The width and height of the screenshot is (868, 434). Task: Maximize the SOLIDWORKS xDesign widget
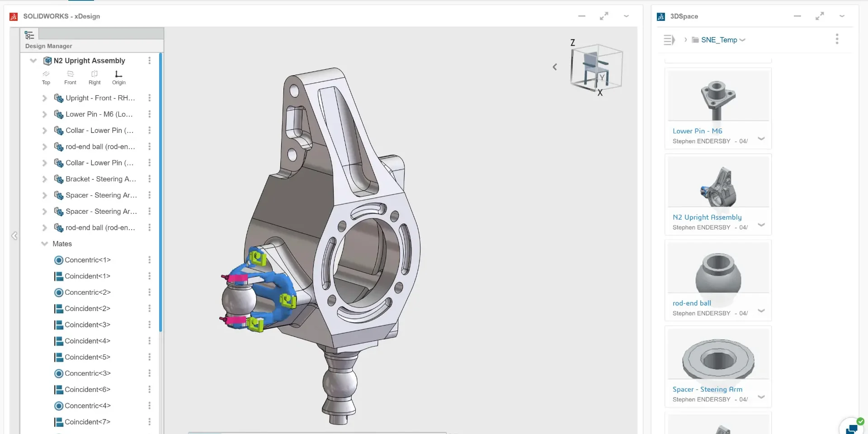point(604,16)
